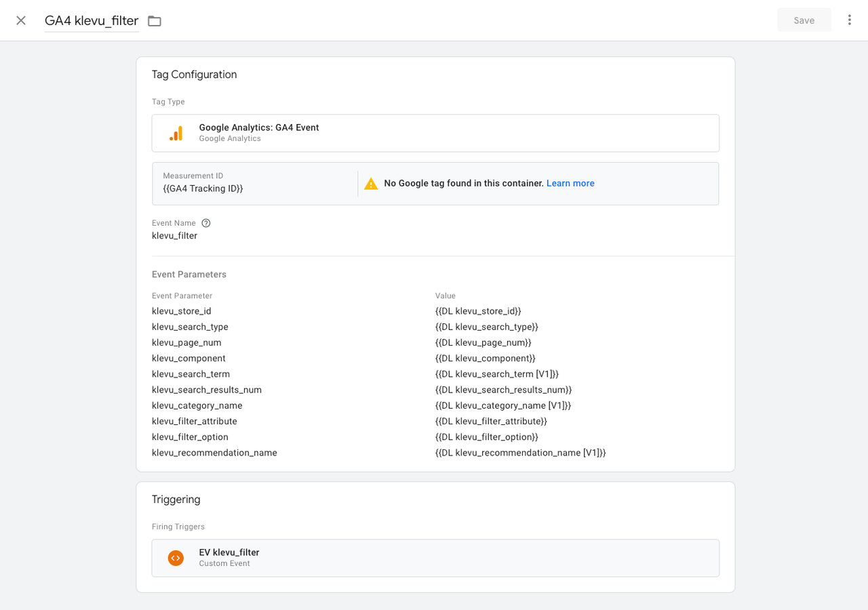
Task: Click the Event Parameters section label
Action: [189, 274]
